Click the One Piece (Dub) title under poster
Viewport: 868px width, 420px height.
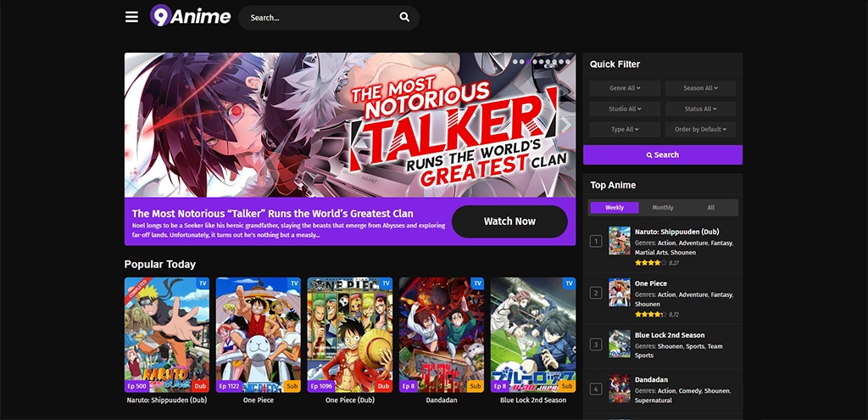point(350,400)
